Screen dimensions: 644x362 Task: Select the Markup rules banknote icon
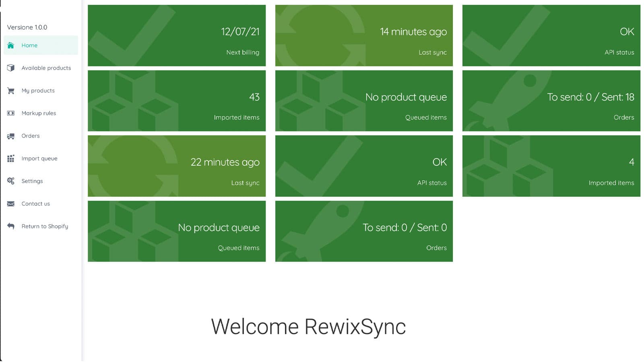(x=11, y=113)
